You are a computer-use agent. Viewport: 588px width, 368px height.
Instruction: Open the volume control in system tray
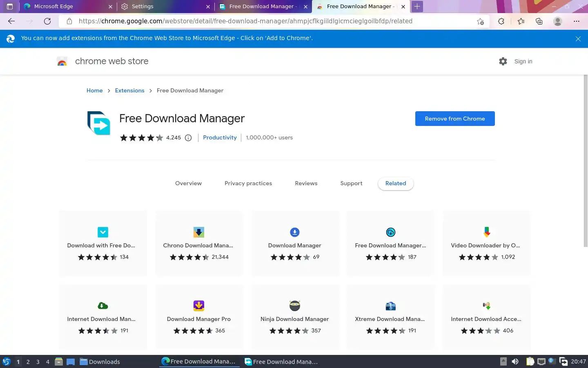515,361
